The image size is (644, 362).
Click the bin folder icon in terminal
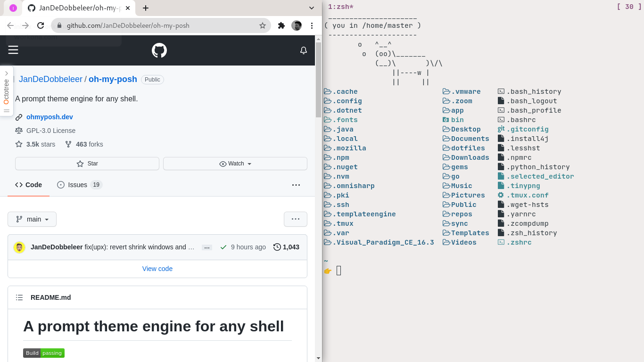tap(446, 120)
